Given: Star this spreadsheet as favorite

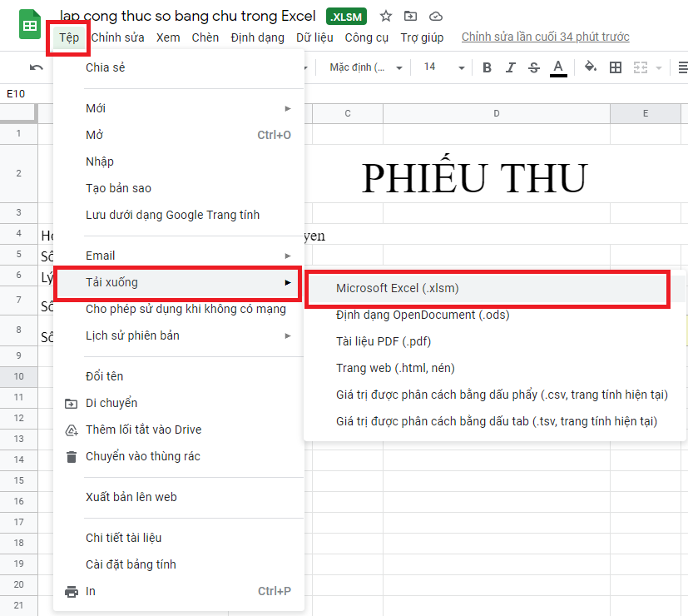Looking at the screenshot, I should point(385,16).
